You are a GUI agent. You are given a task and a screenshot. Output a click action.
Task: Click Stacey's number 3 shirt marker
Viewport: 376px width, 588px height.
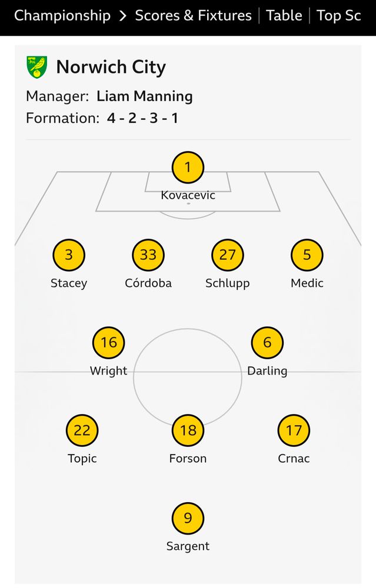69,255
